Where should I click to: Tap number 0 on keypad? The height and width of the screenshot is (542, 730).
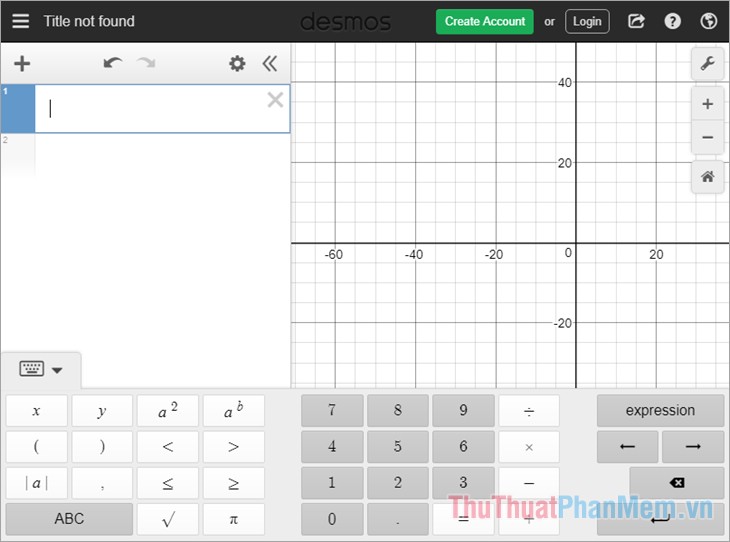(x=332, y=519)
